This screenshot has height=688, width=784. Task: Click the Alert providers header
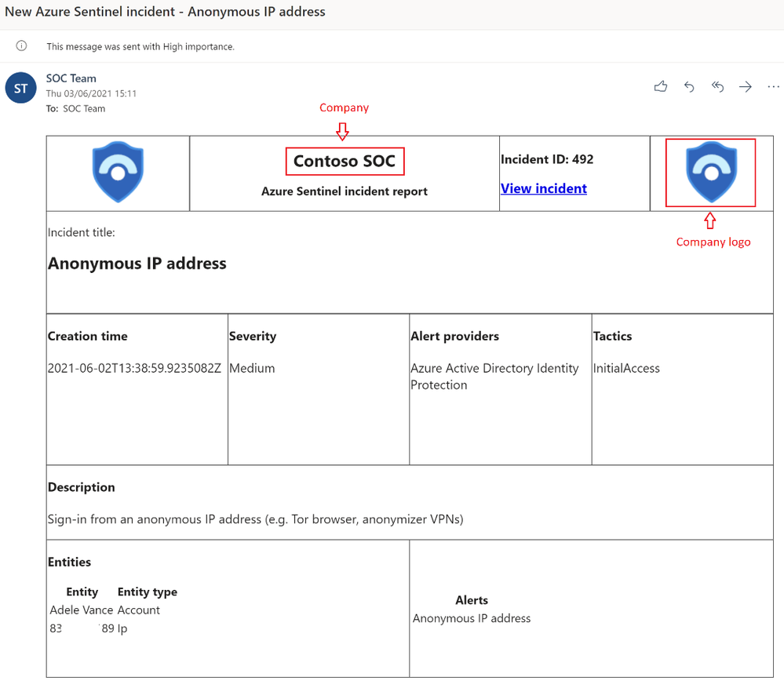coord(454,337)
